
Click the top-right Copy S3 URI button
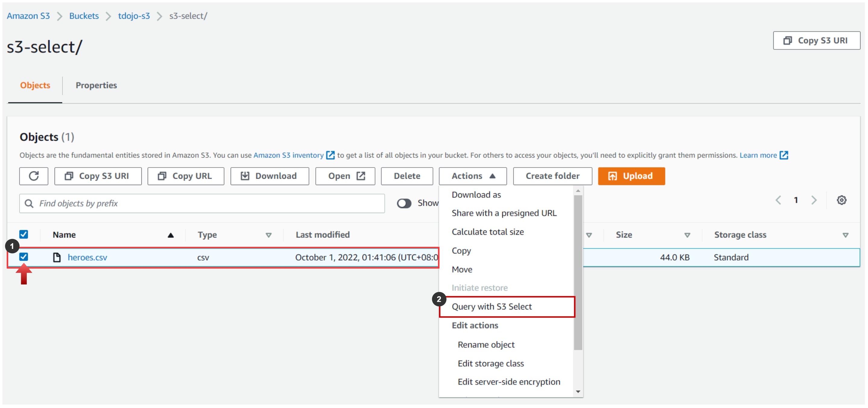(816, 40)
